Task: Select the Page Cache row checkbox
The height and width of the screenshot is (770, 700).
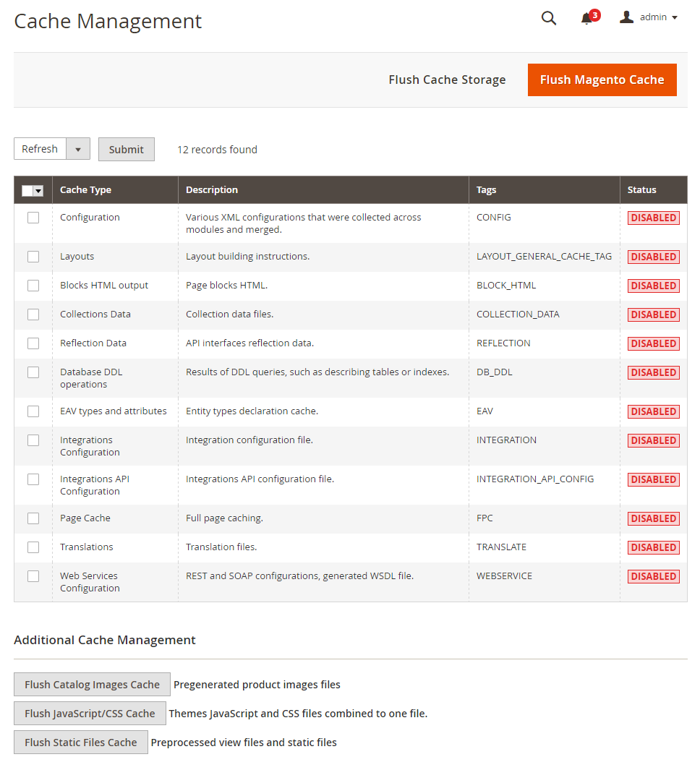Action: [33, 518]
